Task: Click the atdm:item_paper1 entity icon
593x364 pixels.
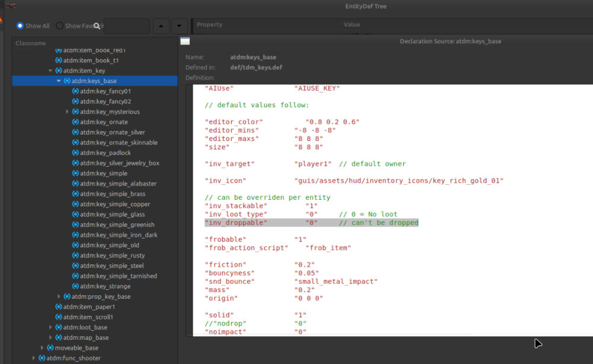Action: tap(59, 307)
